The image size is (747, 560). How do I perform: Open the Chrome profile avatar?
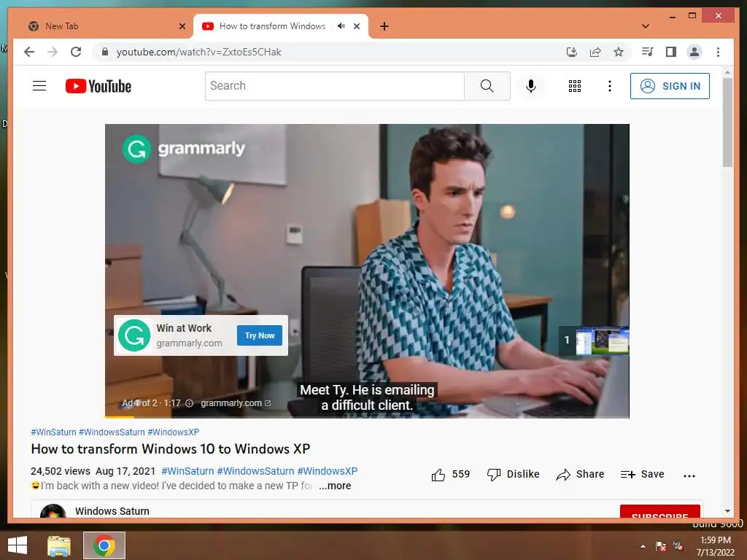point(694,52)
